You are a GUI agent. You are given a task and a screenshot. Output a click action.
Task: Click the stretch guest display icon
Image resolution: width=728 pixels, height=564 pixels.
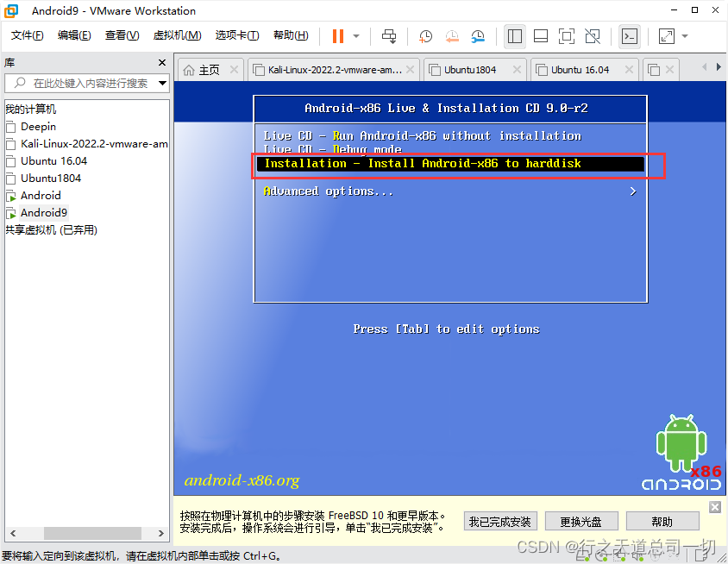click(667, 36)
